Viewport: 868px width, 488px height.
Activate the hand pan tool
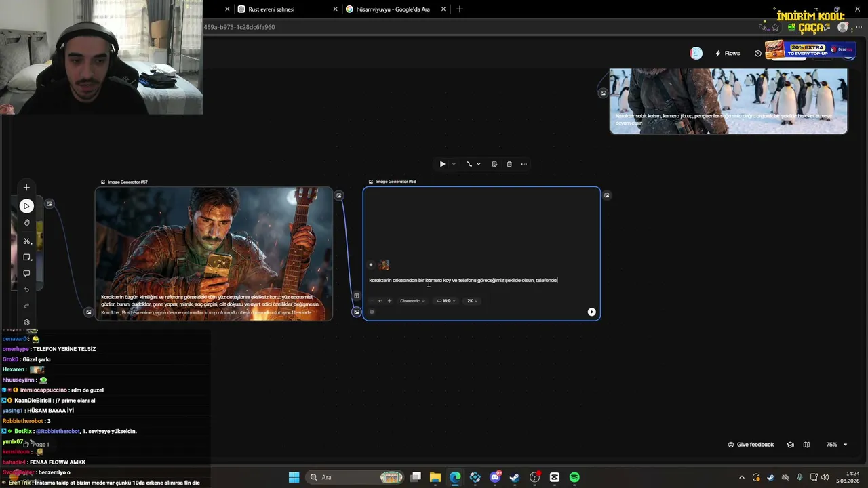tap(26, 222)
